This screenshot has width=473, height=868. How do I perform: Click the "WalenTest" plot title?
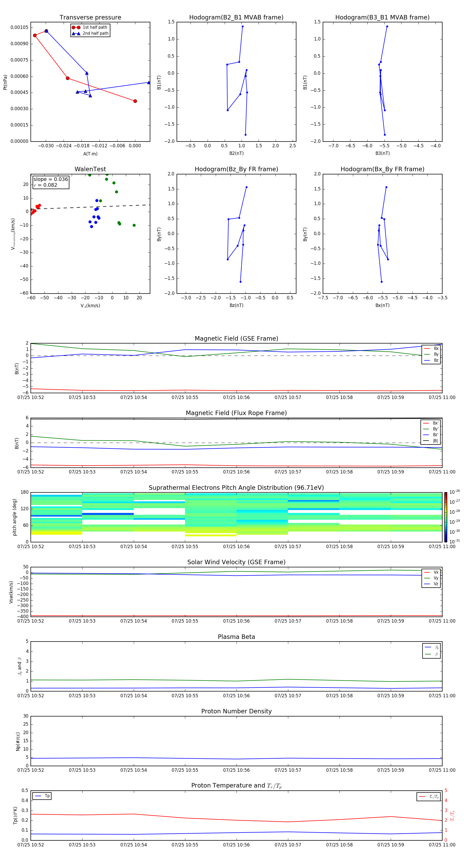click(x=90, y=169)
